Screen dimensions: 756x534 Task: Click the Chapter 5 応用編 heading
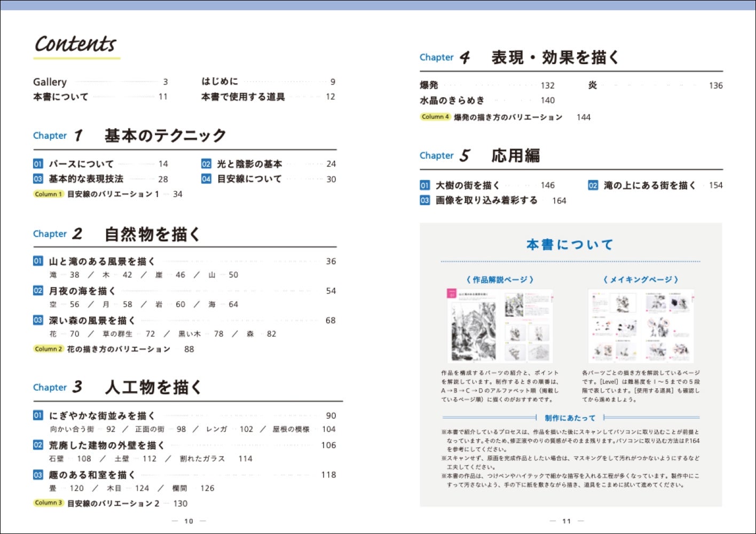[x=480, y=155]
